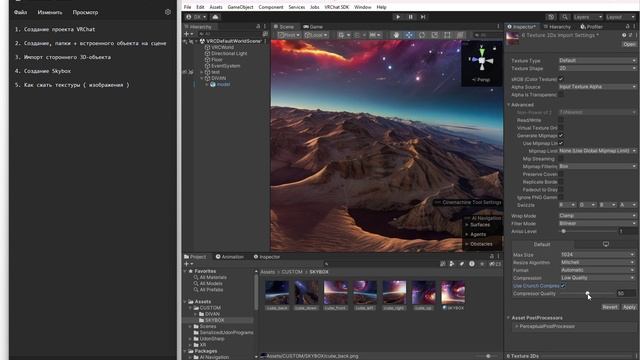The width and height of the screenshot is (640, 360).
Task: Adjust the Compressor Quality slider
Action: coord(588,293)
